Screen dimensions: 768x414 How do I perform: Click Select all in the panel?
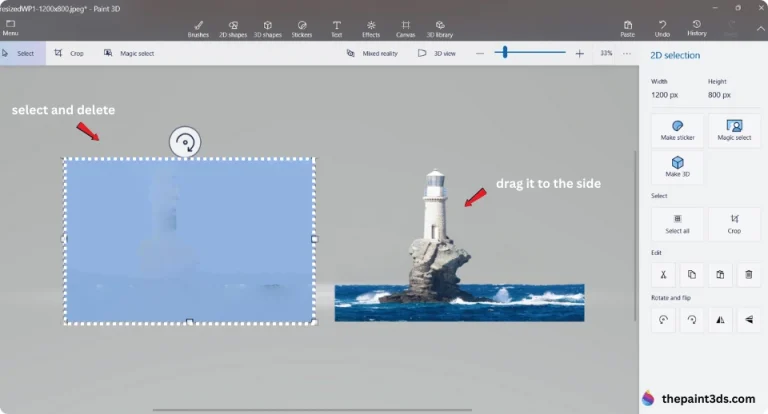677,224
